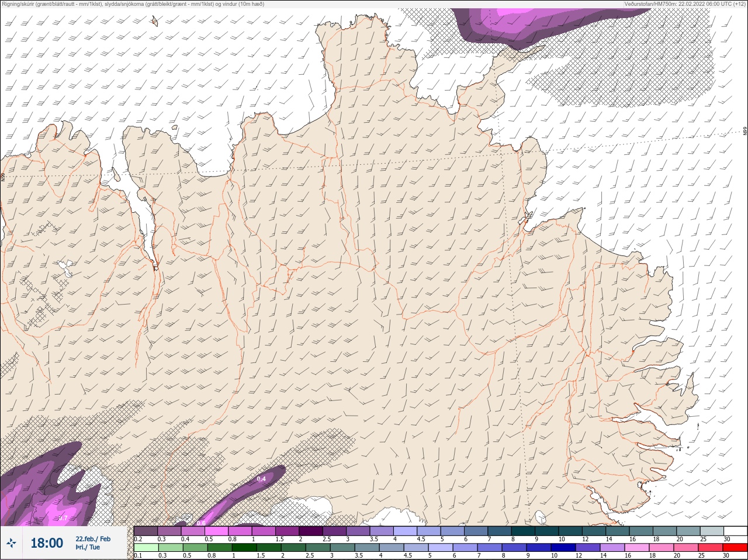
Task: Click the "0.1" label in the lower legend
Action: coord(137,555)
